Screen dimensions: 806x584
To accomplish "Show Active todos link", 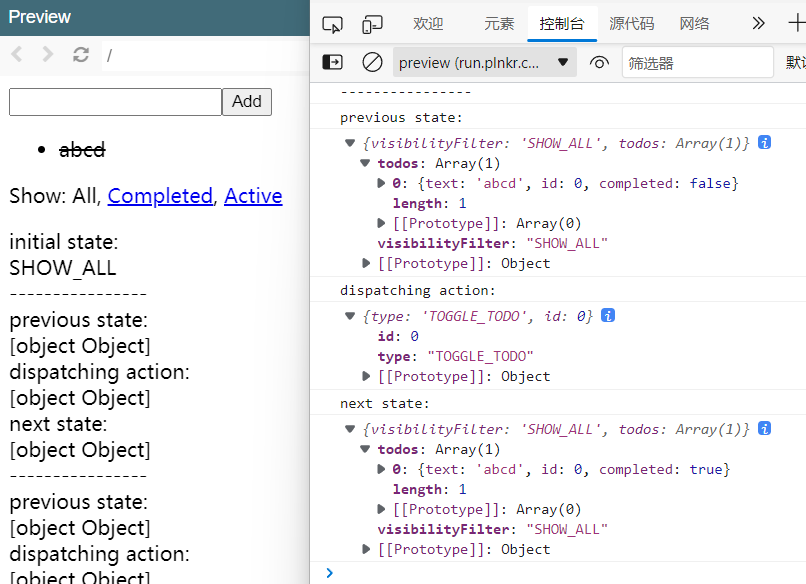I will pyautogui.click(x=253, y=196).
